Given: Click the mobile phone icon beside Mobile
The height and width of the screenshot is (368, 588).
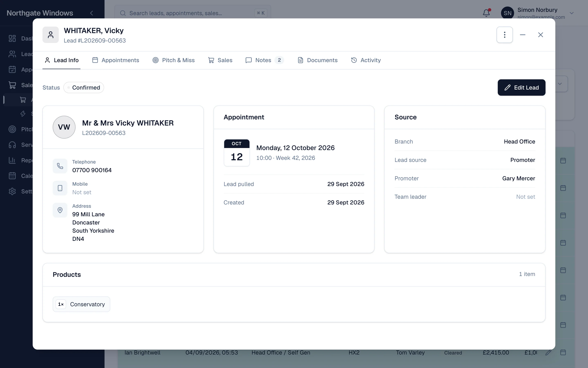Looking at the screenshot, I should [60, 188].
